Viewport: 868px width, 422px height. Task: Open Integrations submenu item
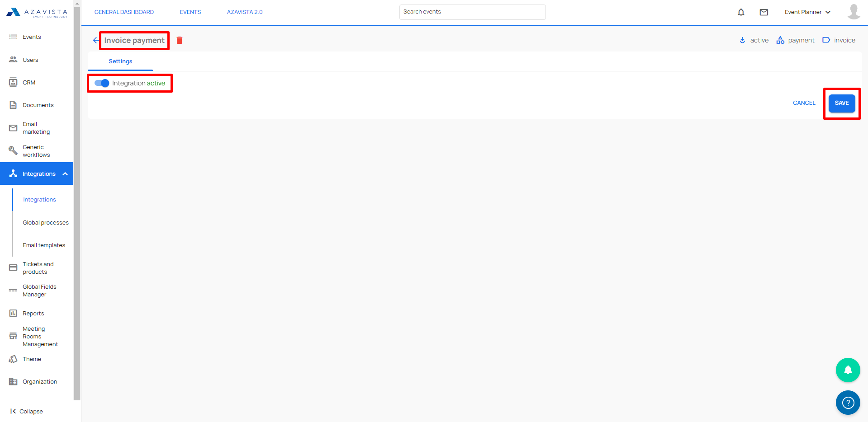(x=40, y=200)
